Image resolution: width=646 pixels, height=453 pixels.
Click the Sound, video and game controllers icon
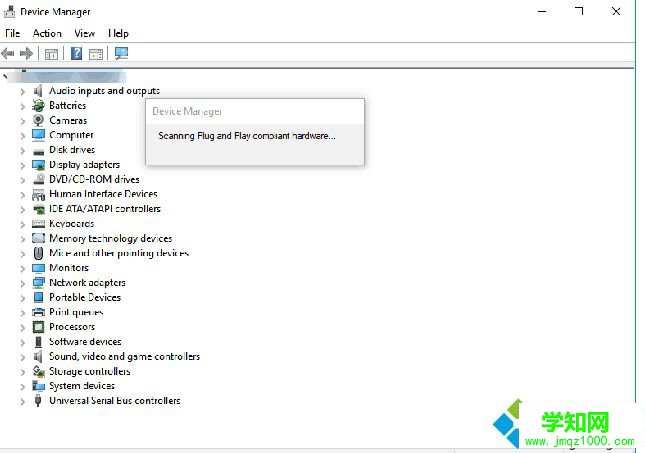[x=38, y=357]
